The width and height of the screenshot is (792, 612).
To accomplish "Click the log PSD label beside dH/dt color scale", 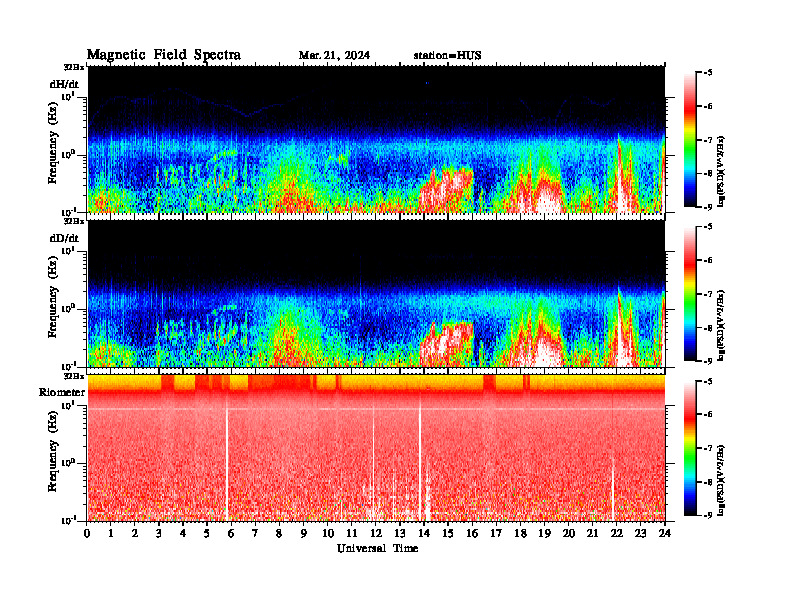I will point(722,171).
